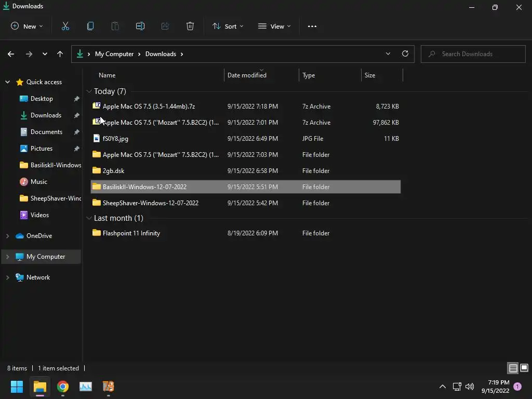Screen dimensions: 532x399
Task: Show hidden system tray icons
Action: click(x=443, y=387)
